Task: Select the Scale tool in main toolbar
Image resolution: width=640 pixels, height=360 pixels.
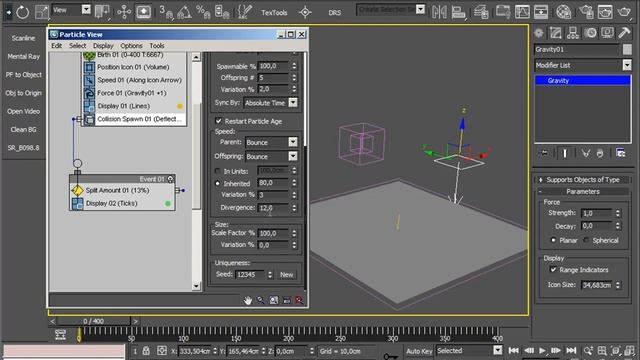Action: click(x=42, y=12)
